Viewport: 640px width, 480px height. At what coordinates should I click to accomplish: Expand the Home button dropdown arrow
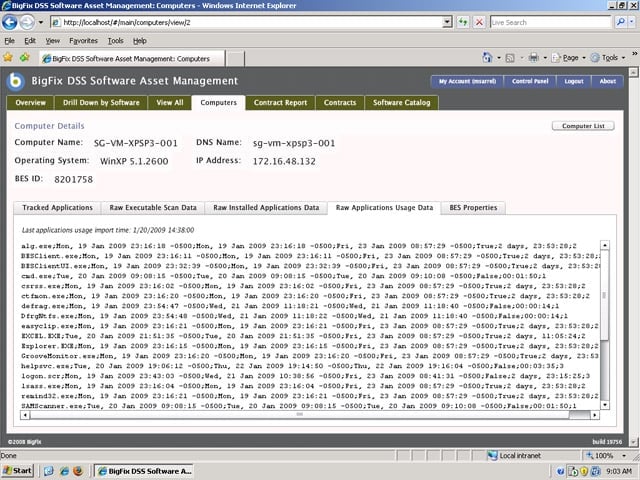tap(499, 58)
